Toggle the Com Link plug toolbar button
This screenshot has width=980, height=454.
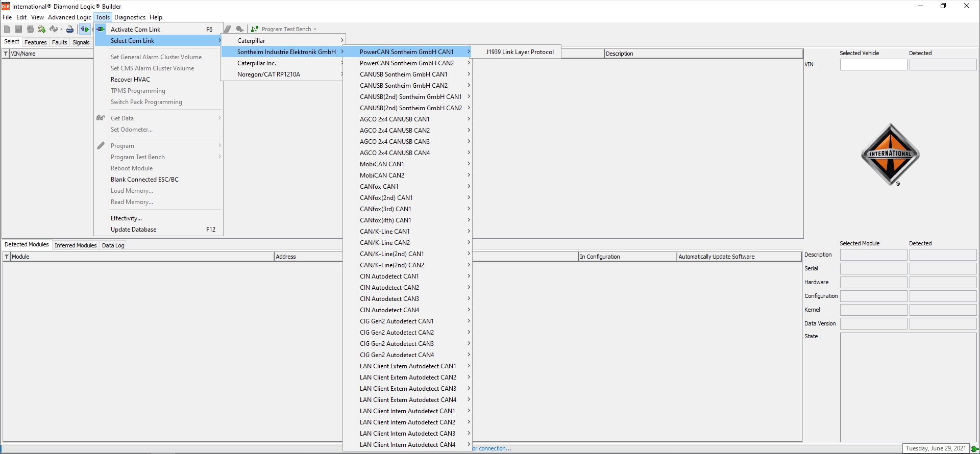pyautogui.click(x=85, y=29)
